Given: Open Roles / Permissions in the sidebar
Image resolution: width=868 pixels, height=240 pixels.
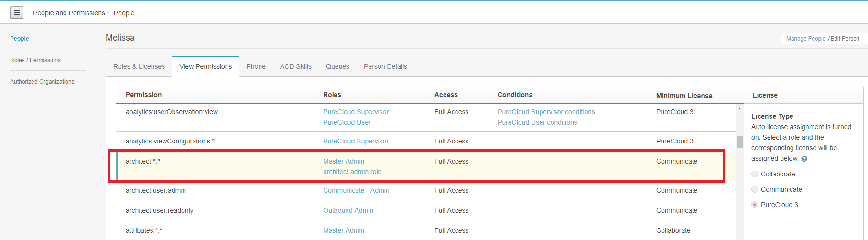Looking at the screenshot, I should (35, 60).
